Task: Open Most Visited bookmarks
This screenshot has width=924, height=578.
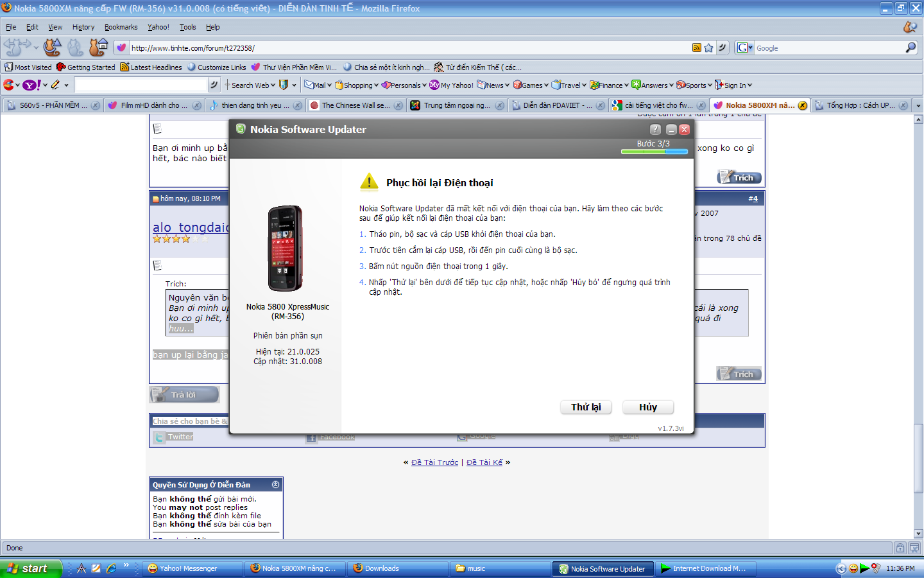Action: coord(28,67)
